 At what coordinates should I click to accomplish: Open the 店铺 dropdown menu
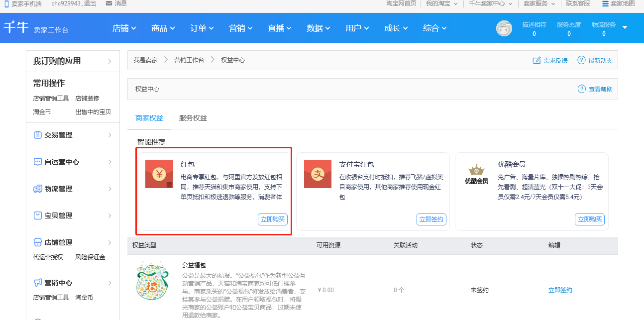124,28
